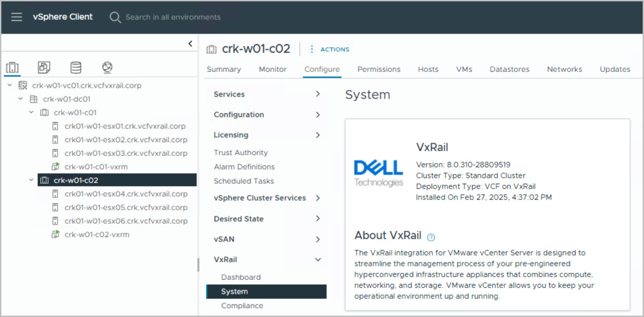Image resolution: width=644 pixels, height=317 pixels.
Task: Select the Hosts and Clusters inventory icon
Action: 12,68
